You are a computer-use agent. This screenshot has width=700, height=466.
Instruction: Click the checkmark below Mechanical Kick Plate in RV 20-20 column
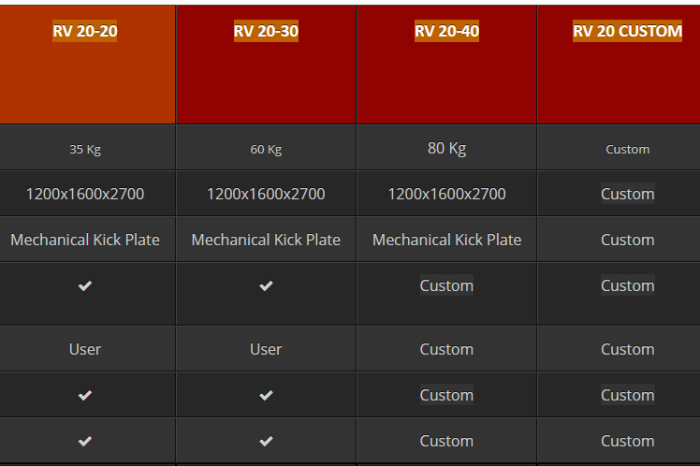(85, 286)
